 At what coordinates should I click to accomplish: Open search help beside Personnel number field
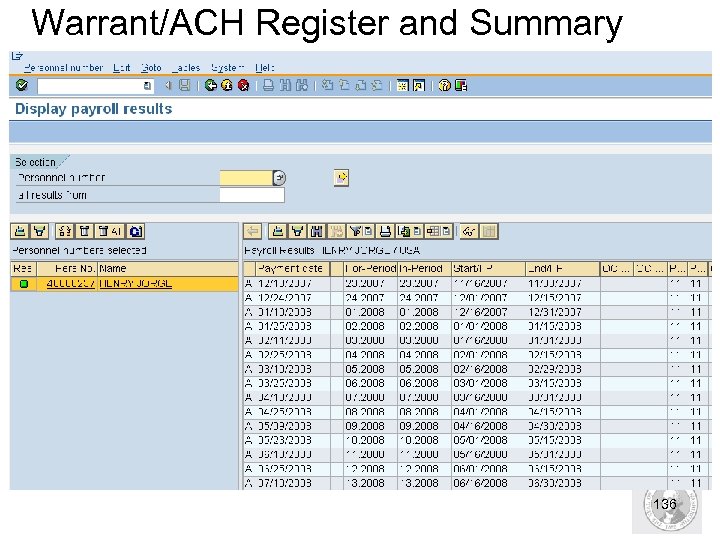click(279, 178)
